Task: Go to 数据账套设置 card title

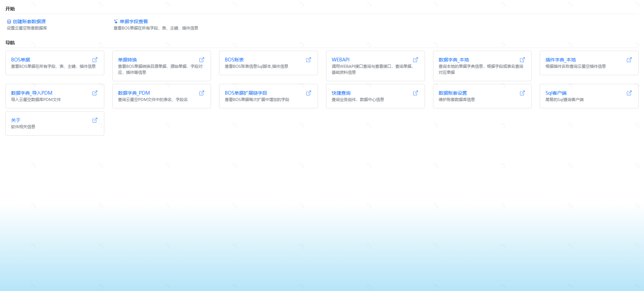Action: [452, 93]
